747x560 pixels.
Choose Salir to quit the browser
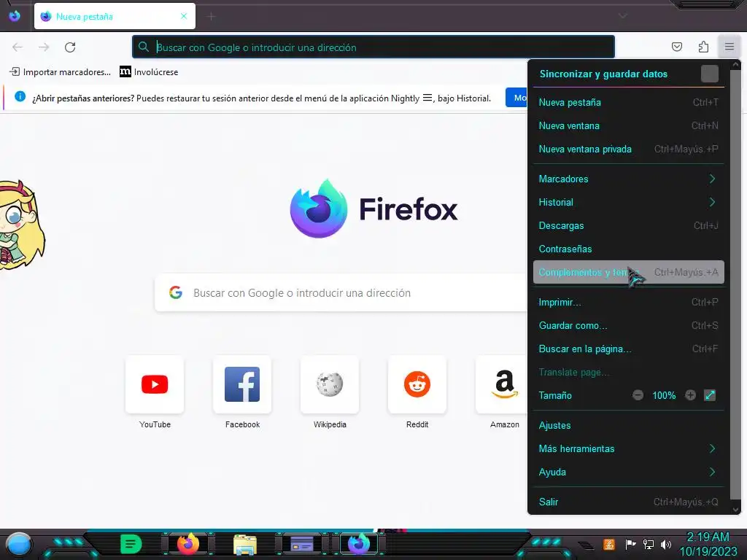pyautogui.click(x=628, y=502)
